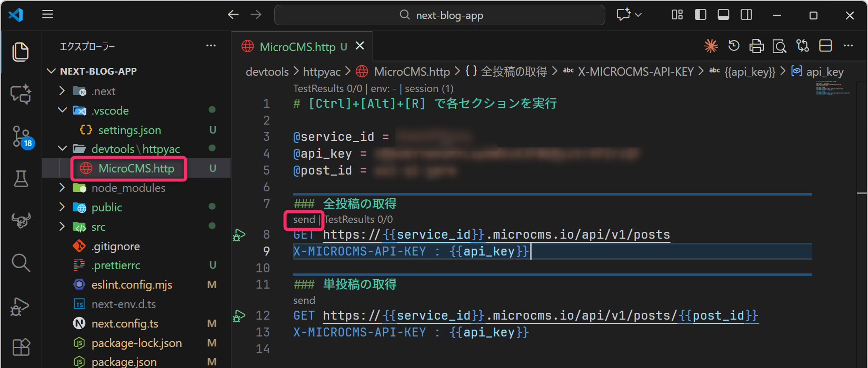Expand the node_modules folder
Image resolution: width=868 pixels, height=368 pixels.
pos(128,188)
